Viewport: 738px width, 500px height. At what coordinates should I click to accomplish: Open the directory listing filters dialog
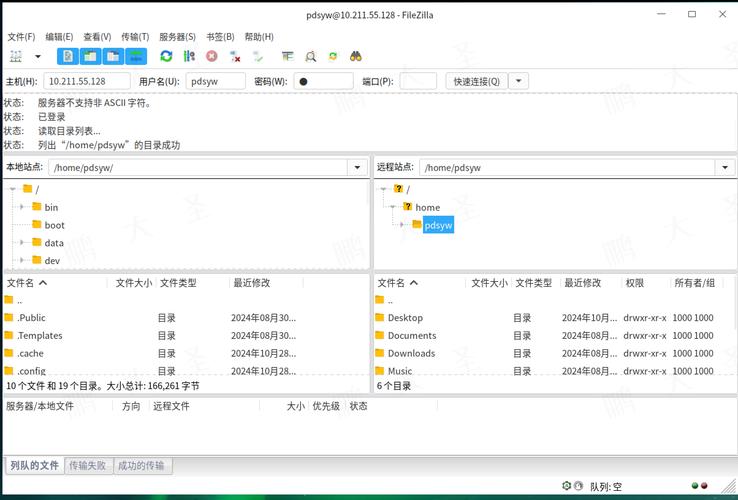288,56
